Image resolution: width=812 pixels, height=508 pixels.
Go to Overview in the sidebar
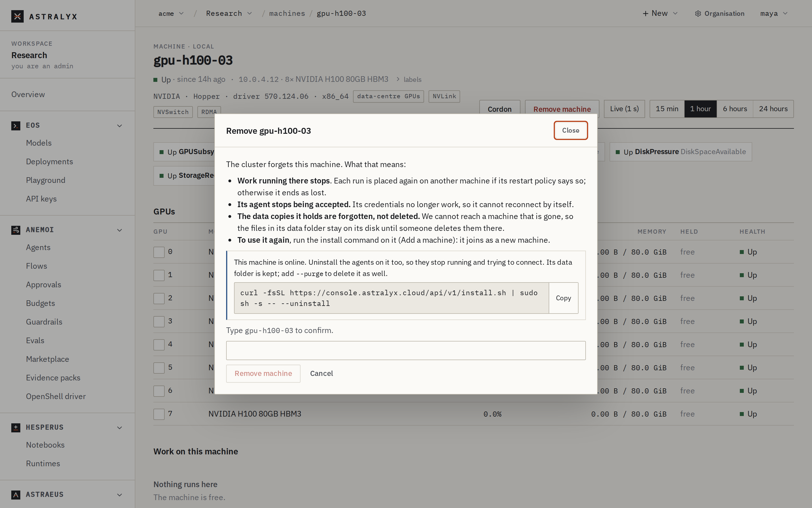[28, 95]
